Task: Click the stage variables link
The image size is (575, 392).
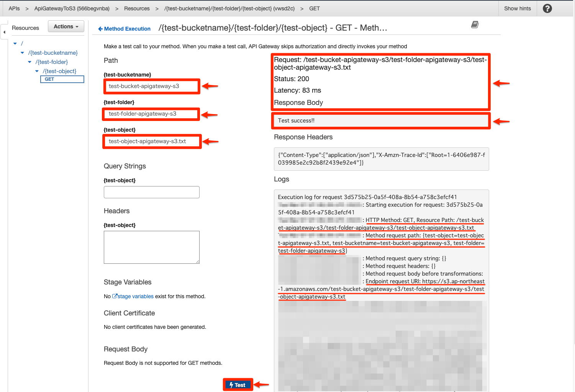Action: point(135,296)
